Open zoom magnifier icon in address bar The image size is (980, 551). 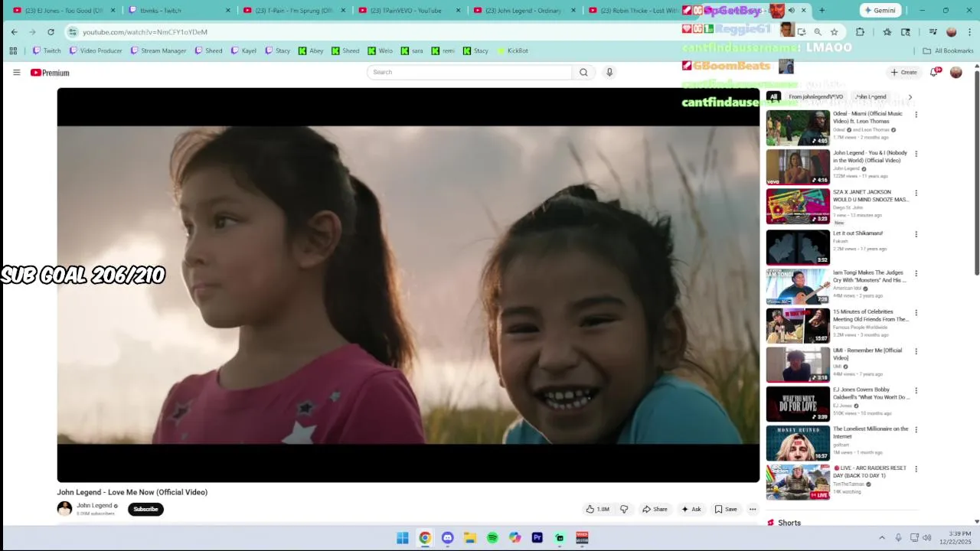click(x=818, y=32)
